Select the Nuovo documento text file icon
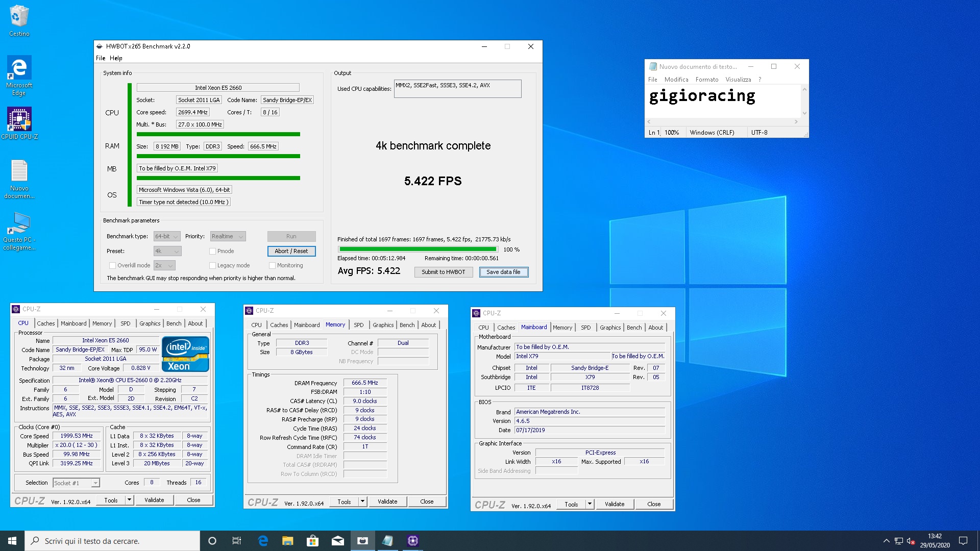 (x=19, y=179)
